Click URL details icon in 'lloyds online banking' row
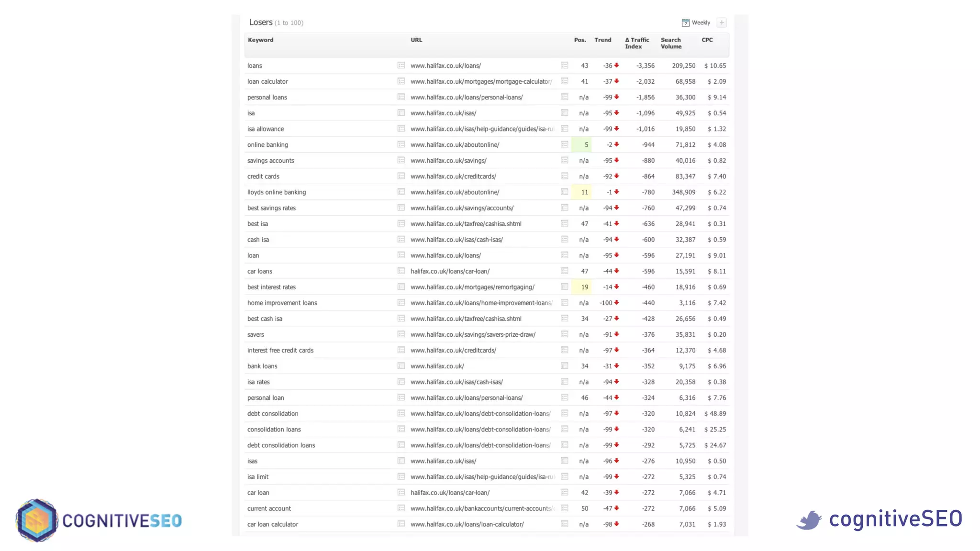The height and width of the screenshot is (551, 980). coord(565,191)
